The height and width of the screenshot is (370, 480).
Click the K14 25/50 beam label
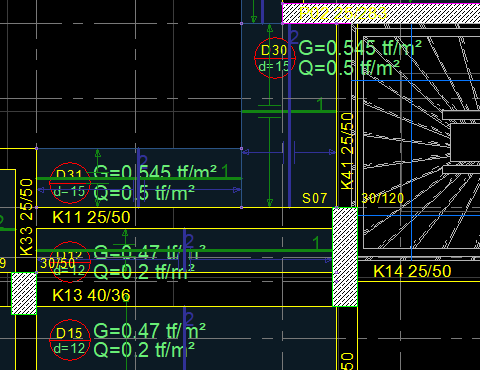412,271
